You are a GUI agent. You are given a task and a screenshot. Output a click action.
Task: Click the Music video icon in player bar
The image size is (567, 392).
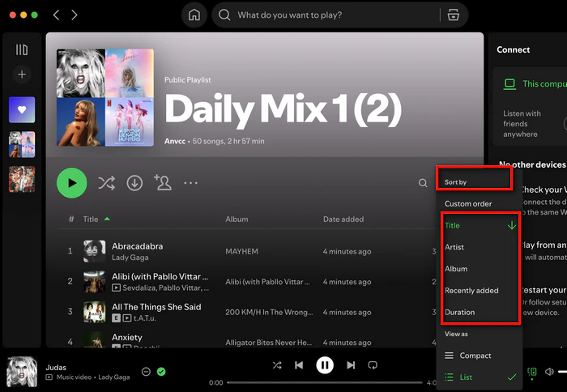tap(49, 377)
